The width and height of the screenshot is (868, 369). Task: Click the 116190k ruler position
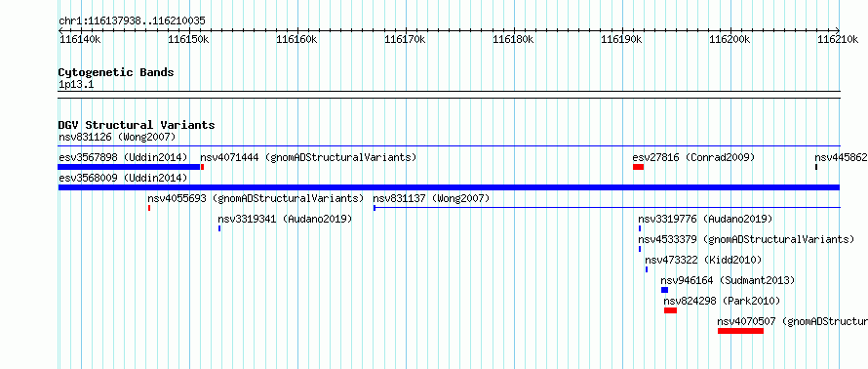(x=621, y=39)
